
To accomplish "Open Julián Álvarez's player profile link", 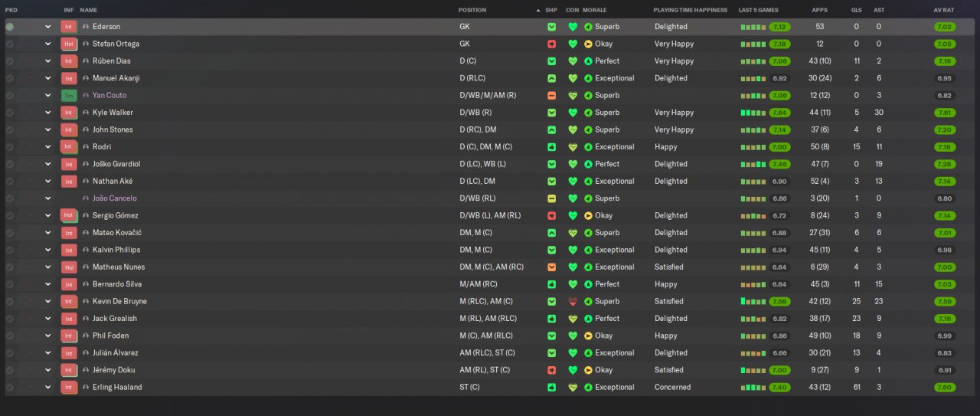I will [x=115, y=353].
